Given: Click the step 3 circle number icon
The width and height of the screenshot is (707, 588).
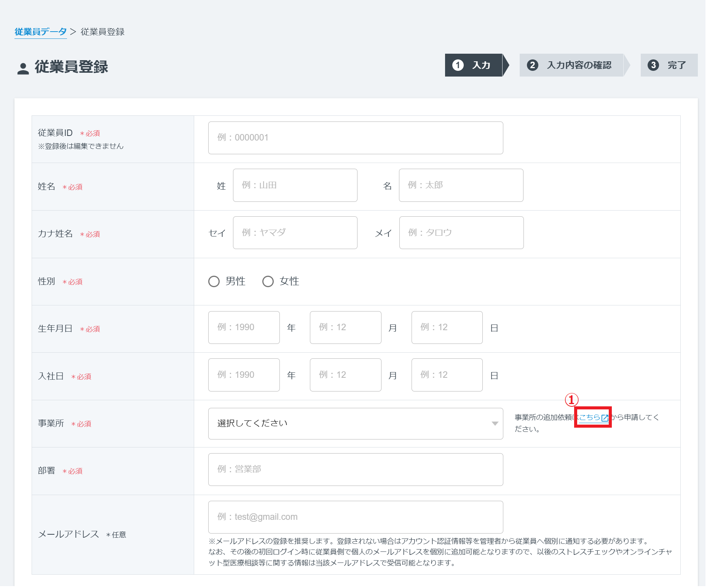Looking at the screenshot, I should click(653, 65).
